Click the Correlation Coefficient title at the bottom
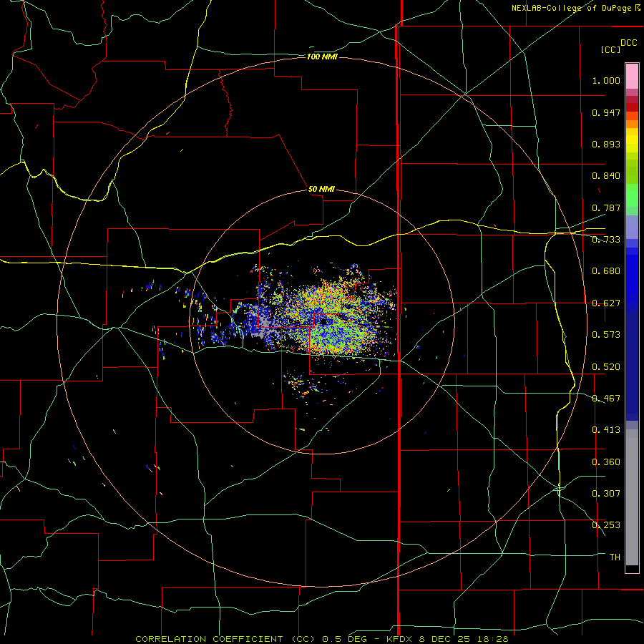This screenshot has width=644, height=644. pyautogui.click(x=322, y=639)
